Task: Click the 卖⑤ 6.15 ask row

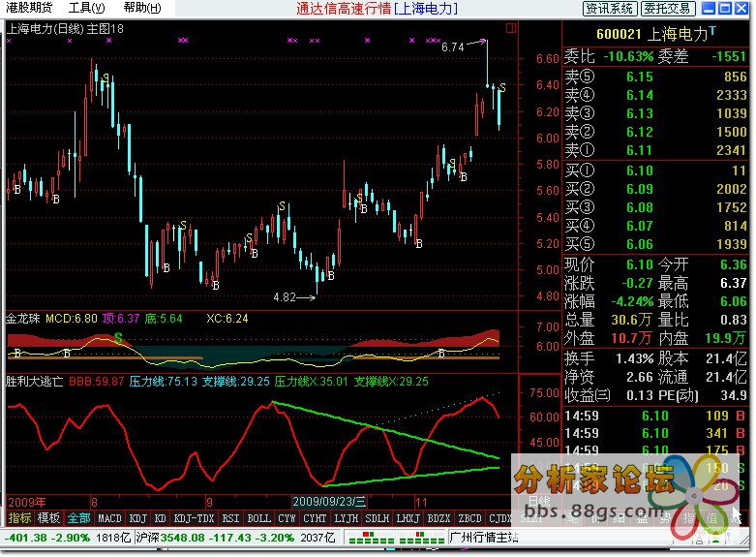Action: [655, 77]
